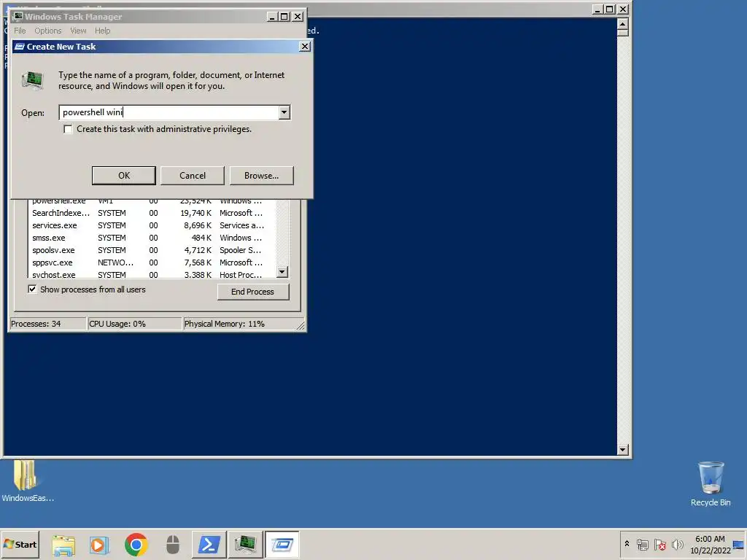Image resolution: width=747 pixels, height=560 pixels.
Task: Show hidden tray icons arrow
Action: point(627,543)
